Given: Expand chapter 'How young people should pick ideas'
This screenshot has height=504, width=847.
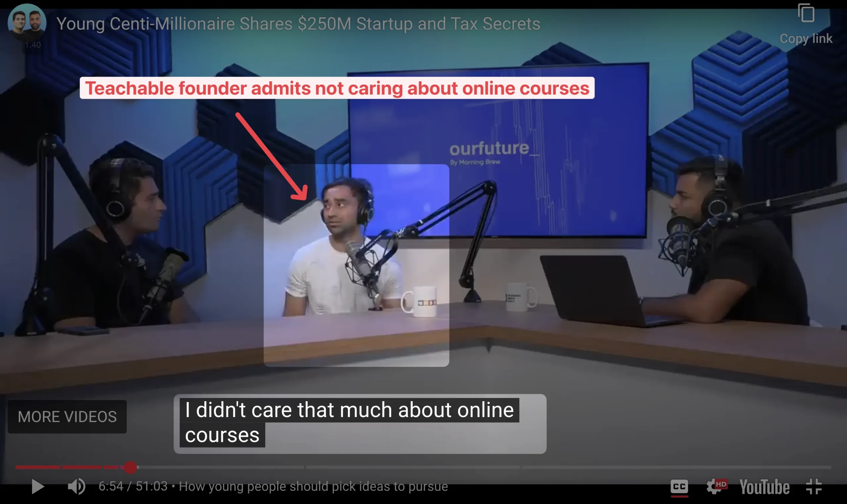Looking at the screenshot, I should [313, 486].
